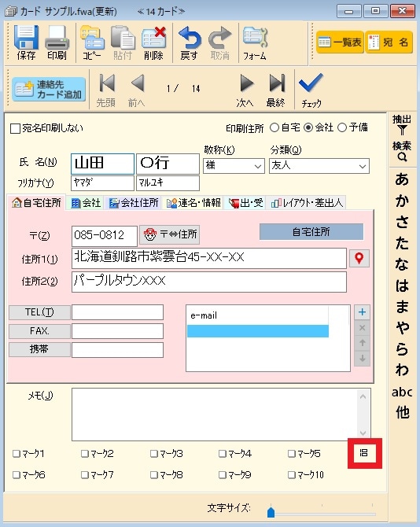
Task: Click the memo scroll down arrow
Action: (x=363, y=433)
